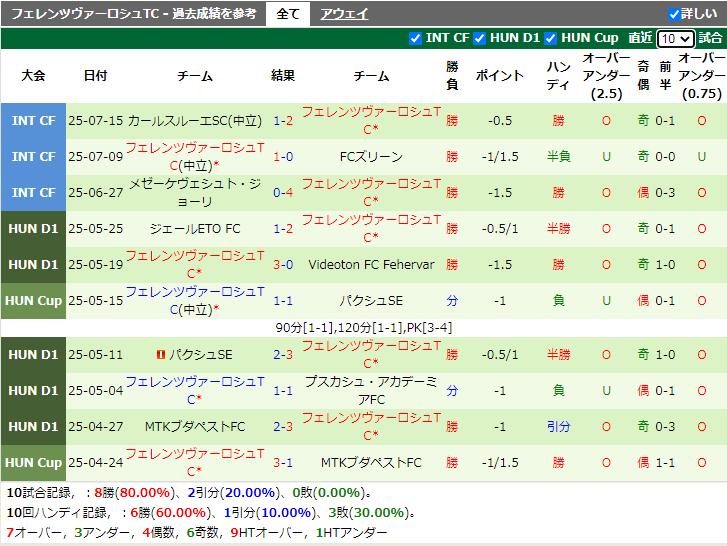Click the extra-time note 90分[1-1],120分[1-1],PK[3-4]
727x546 pixels.
click(364, 328)
